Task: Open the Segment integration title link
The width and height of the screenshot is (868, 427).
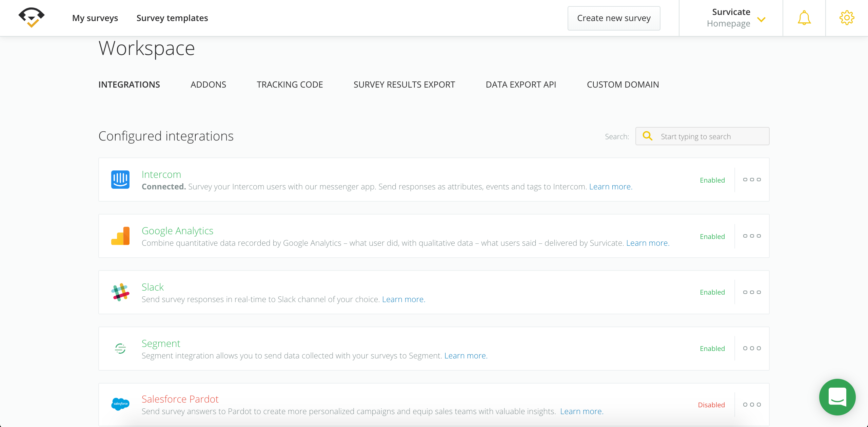Action: [x=161, y=344]
